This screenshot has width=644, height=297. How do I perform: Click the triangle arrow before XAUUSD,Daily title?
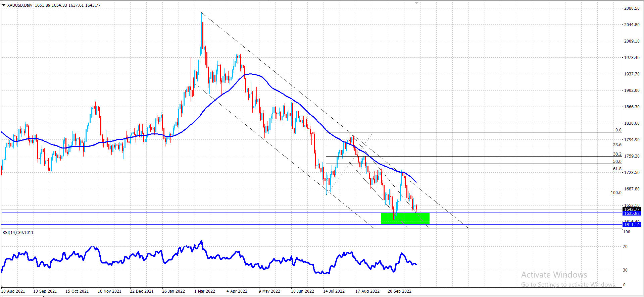4,5
